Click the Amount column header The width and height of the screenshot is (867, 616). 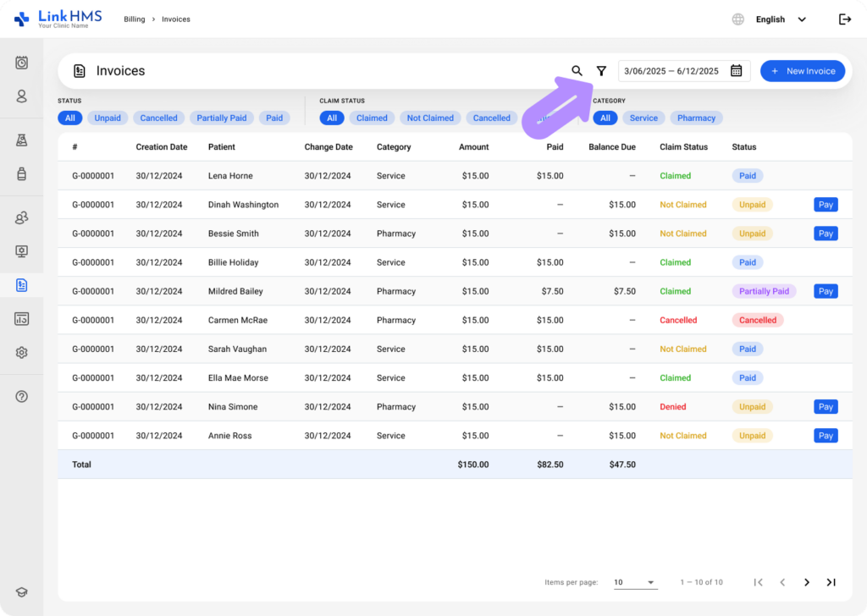pos(474,147)
